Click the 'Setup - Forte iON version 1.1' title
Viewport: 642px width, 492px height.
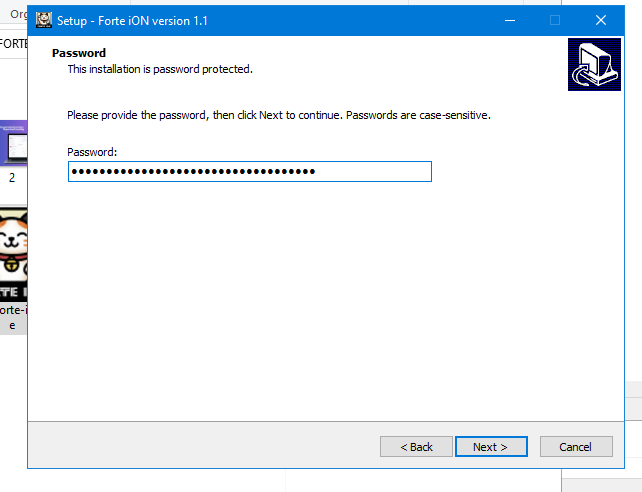(132, 20)
